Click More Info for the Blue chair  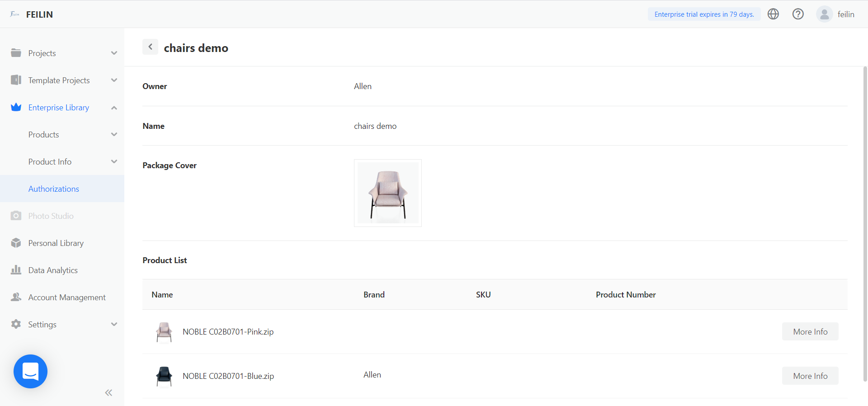[x=810, y=376]
